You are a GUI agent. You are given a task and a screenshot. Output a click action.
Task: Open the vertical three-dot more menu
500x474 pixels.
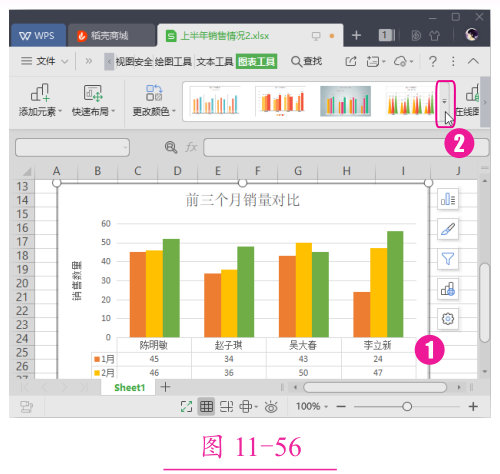(453, 61)
